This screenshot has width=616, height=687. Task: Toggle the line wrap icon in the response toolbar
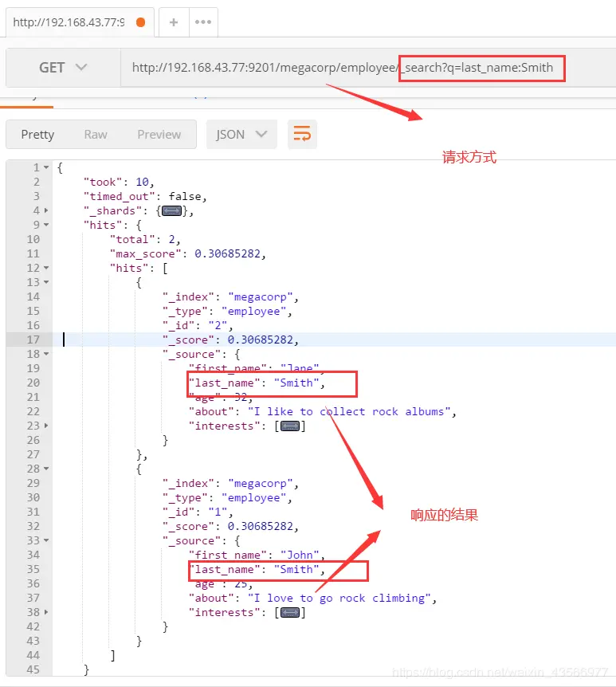coord(302,134)
